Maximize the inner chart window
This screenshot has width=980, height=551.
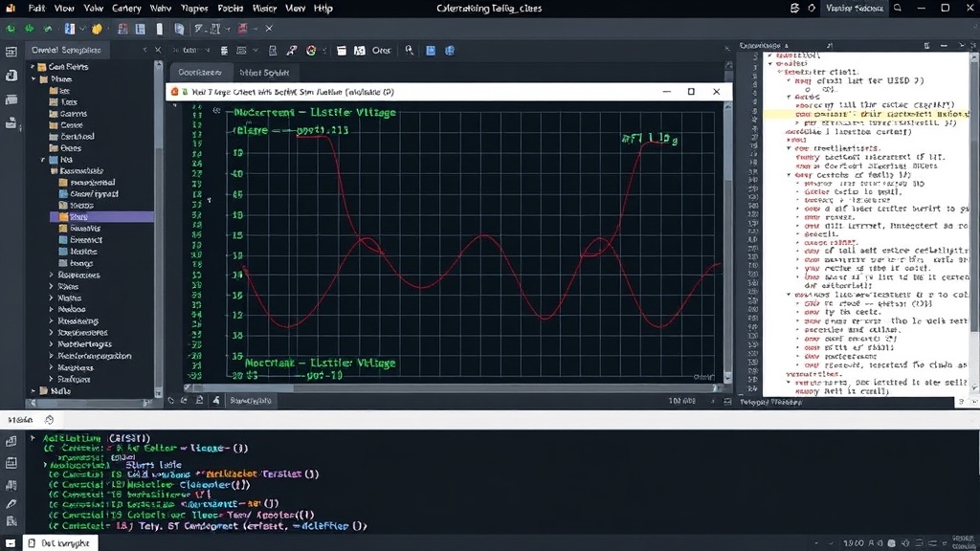pyautogui.click(x=691, y=92)
